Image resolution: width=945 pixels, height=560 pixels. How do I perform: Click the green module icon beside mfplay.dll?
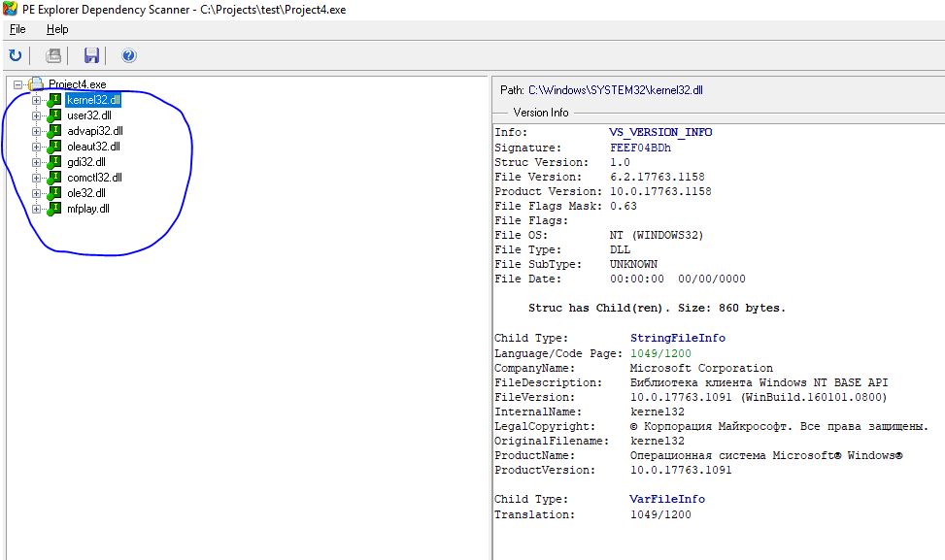pos(54,209)
